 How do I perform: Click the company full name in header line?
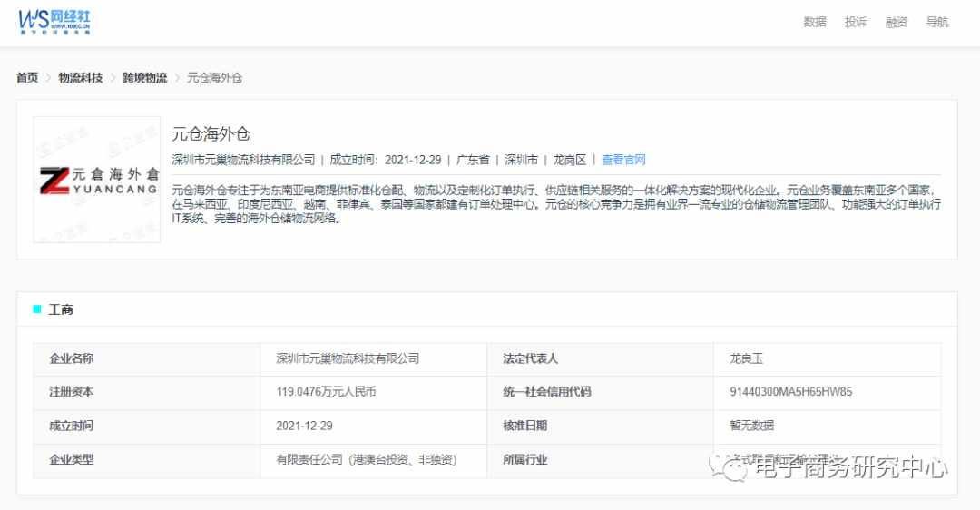click(244, 160)
